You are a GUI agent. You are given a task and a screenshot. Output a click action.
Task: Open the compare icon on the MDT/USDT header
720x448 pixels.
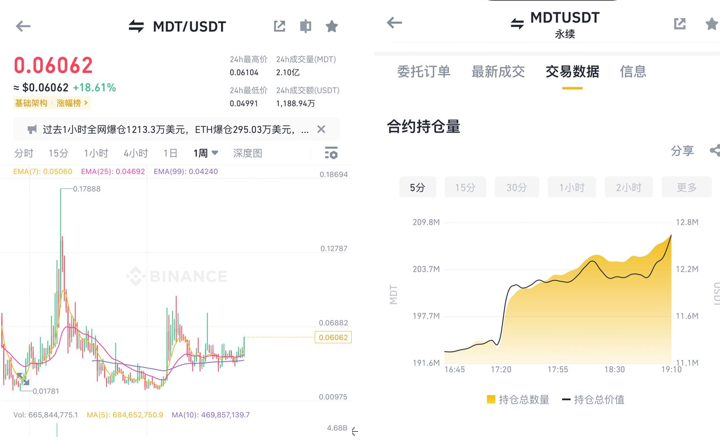click(x=305, y=26)
